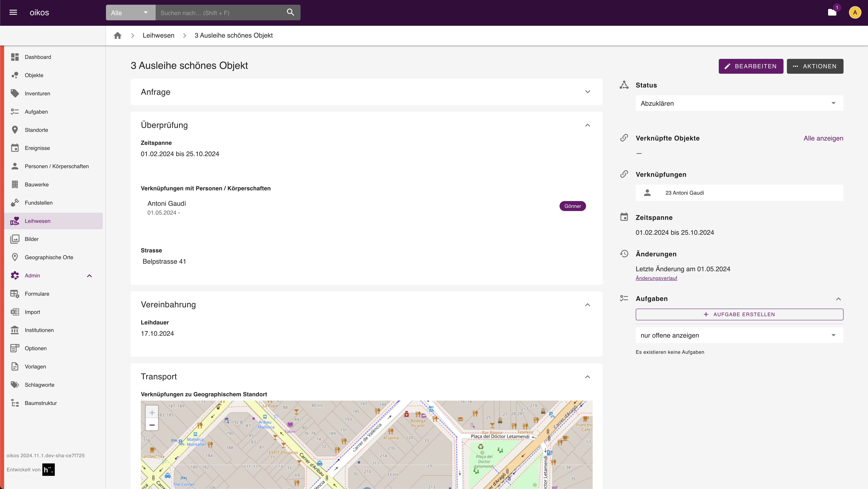Open the Änderungsverlauf link

(x=656, y=278)
